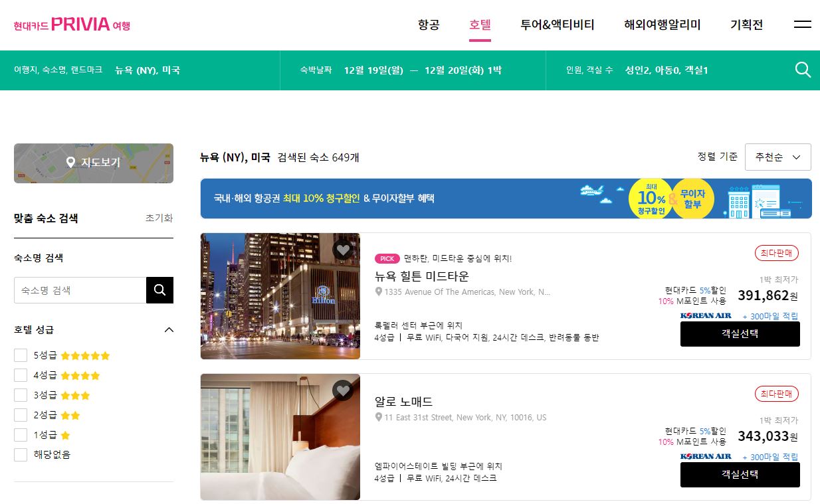Open the 투어&액티비티 menu
Screen dimensions: 820x504
558,25
